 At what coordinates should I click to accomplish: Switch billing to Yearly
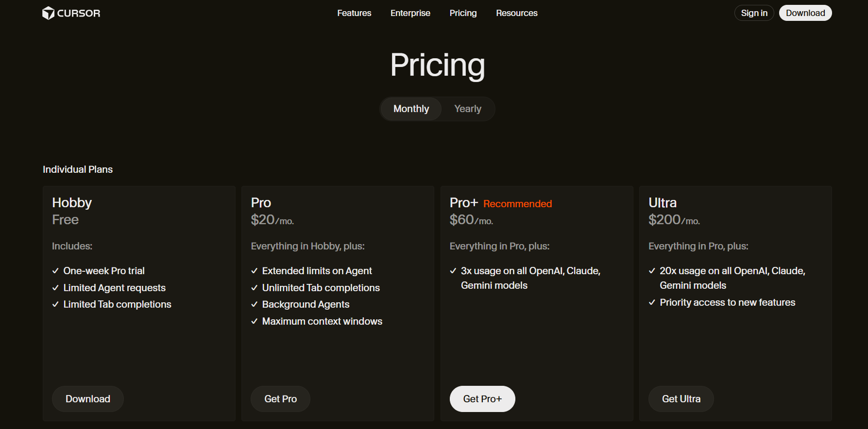467,109
